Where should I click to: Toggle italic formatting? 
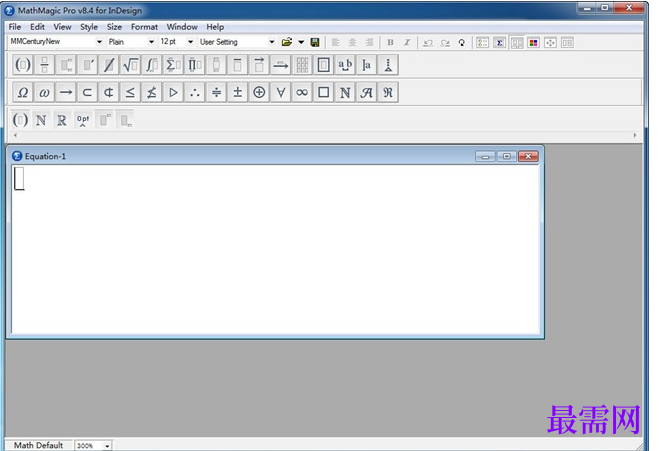(x=407, y=42)
